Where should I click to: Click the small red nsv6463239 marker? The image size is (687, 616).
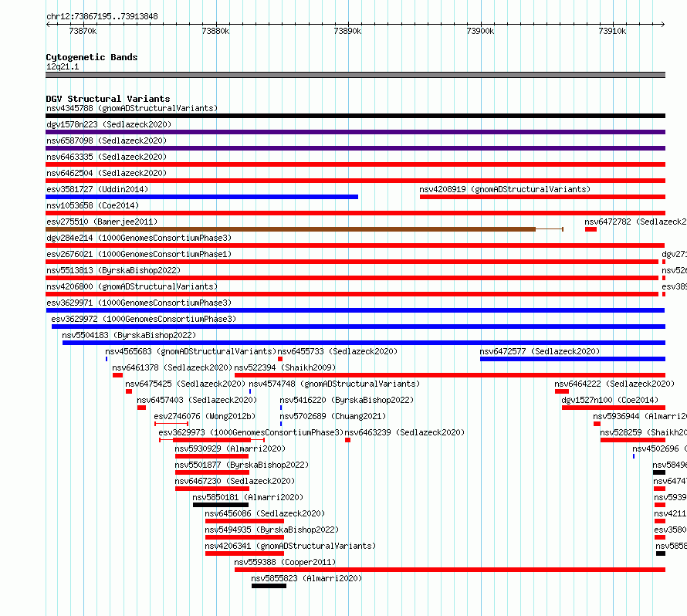tap(347, 440)
